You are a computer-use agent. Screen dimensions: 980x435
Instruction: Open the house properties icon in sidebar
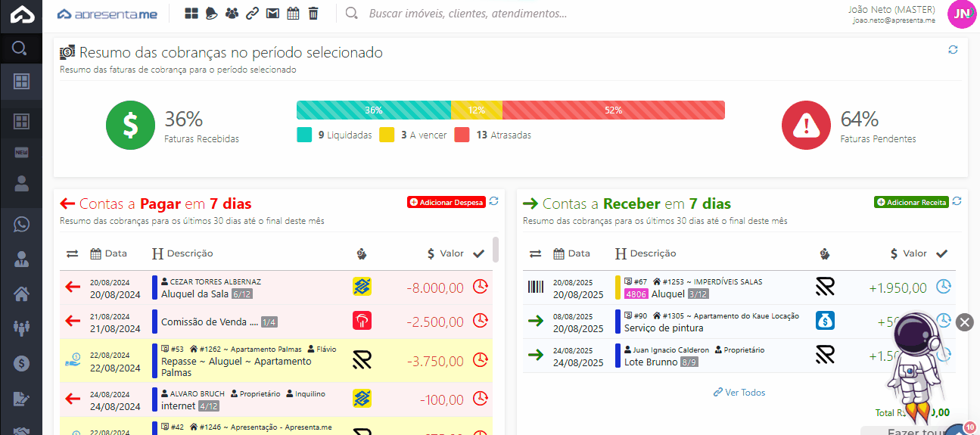[21, 294]
